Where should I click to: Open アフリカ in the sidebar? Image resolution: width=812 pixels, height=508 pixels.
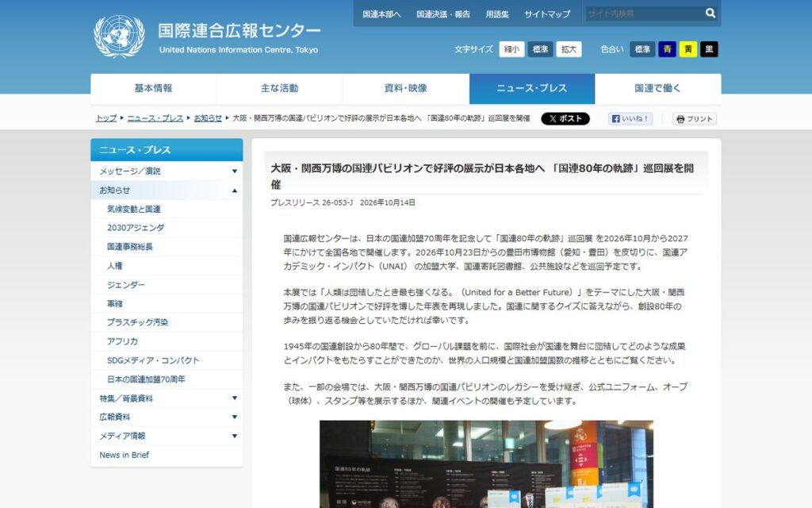122,341
